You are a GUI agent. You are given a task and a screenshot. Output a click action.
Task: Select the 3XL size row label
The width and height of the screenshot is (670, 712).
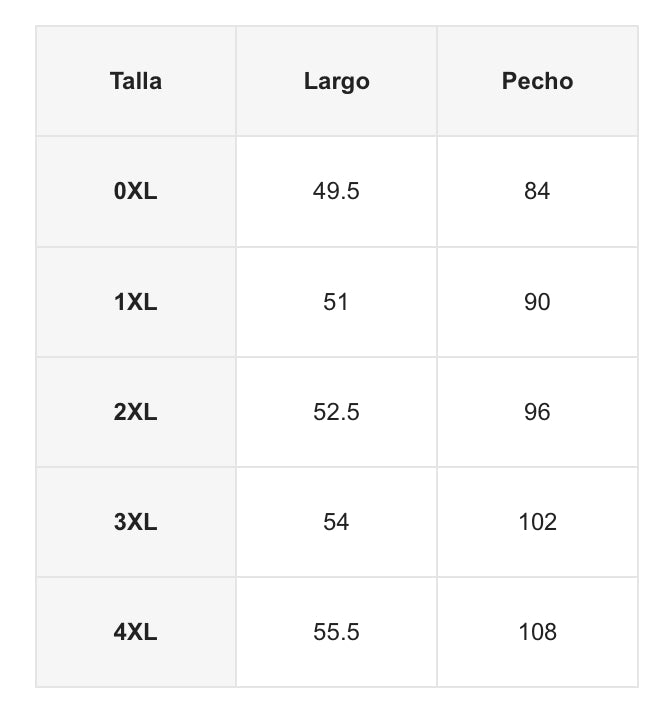[x=136, y=522]
